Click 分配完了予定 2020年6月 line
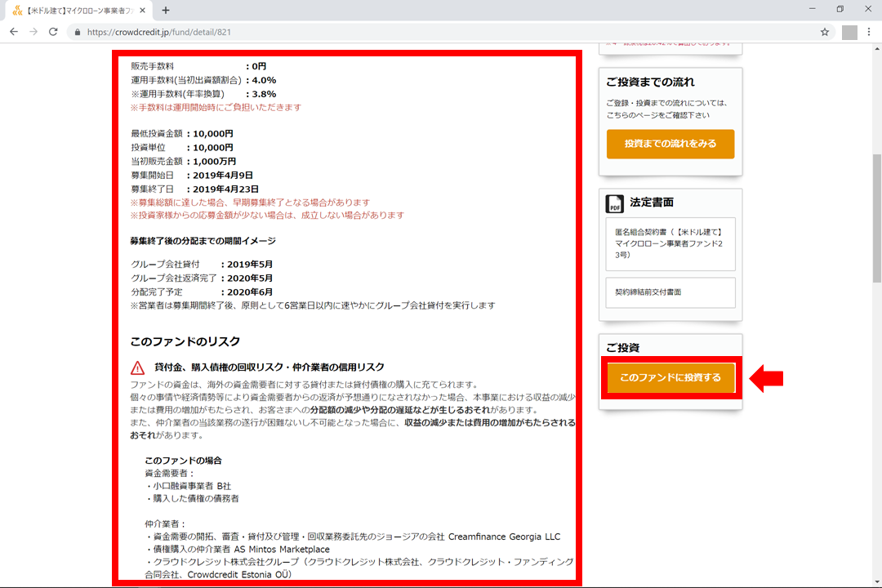 202,292
